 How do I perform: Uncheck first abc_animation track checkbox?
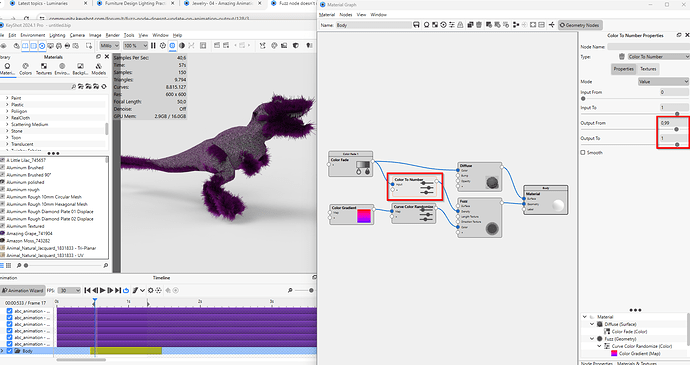[9, 311]
